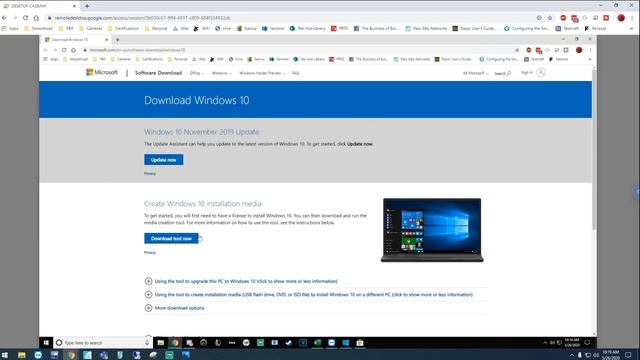This screenshot has width=640, height=360.
Task: Click Sign in link
Action: coord(527,72)
